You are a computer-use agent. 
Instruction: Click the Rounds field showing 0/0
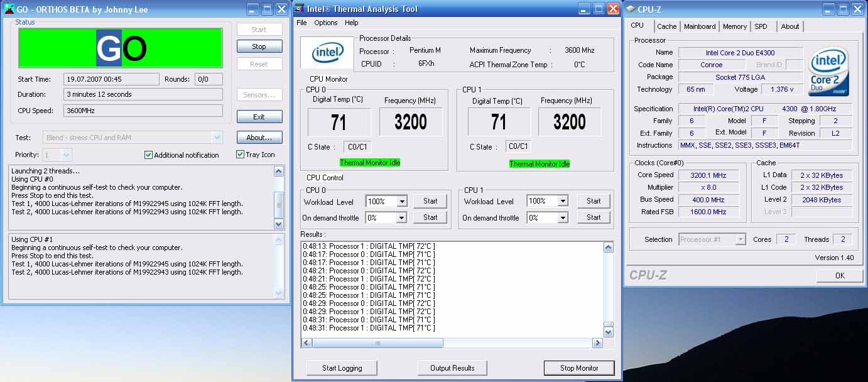(x=209, y=79)
